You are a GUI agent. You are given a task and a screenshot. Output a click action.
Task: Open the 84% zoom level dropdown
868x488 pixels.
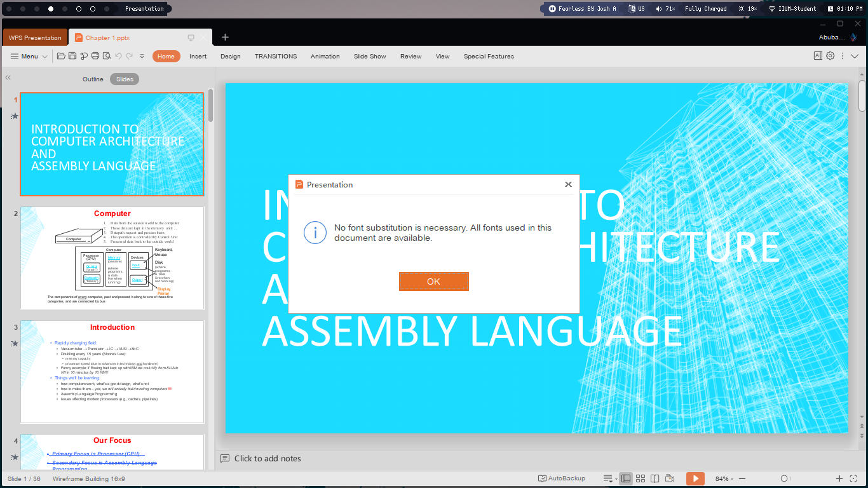724,478
